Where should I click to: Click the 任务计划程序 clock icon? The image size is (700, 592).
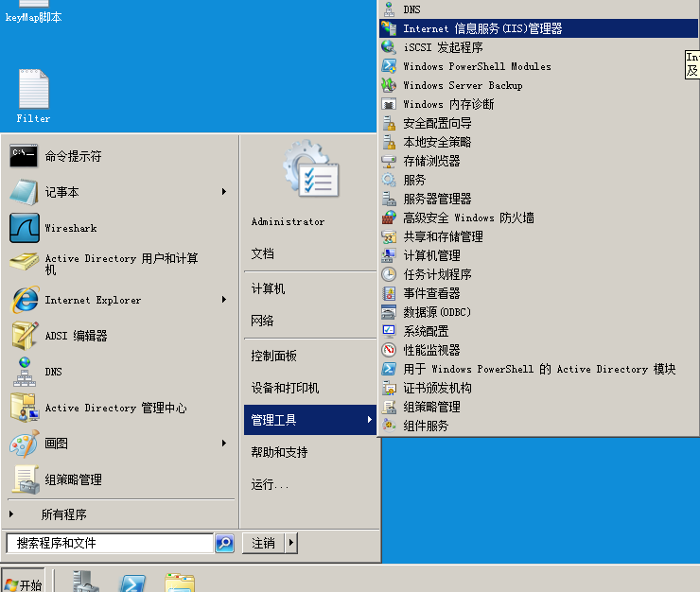click(389, 274)
